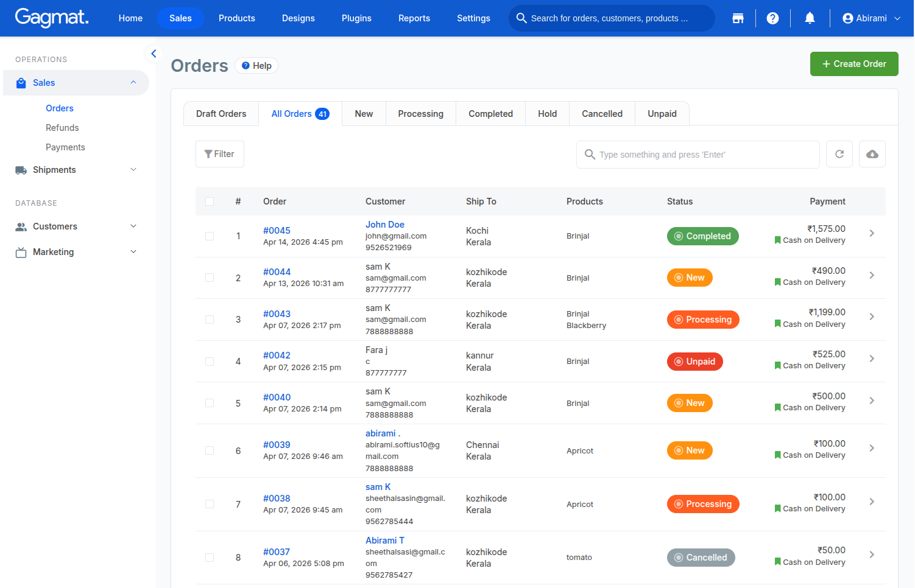Open order #0038 link
This screenshot has width=915, height=588.
[277, 499]
